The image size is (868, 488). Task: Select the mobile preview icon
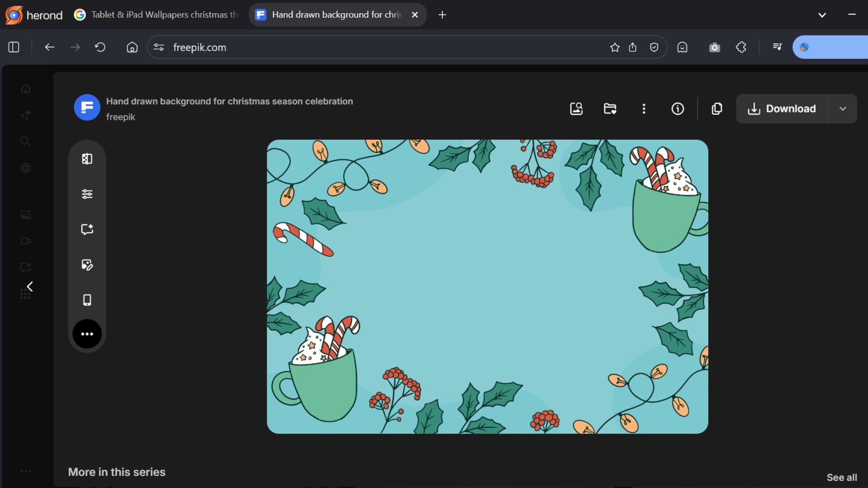[x=87, y=299]
